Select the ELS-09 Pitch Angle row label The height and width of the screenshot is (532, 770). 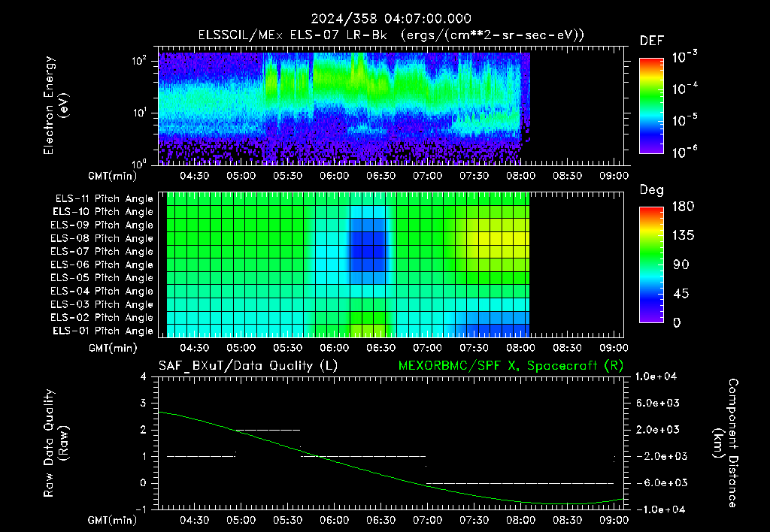click(x=102, y=225)
